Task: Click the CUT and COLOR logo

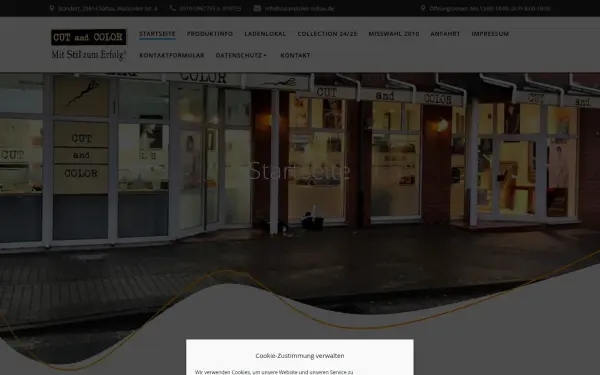Action: pyautogui.click(x=89, y=37)
